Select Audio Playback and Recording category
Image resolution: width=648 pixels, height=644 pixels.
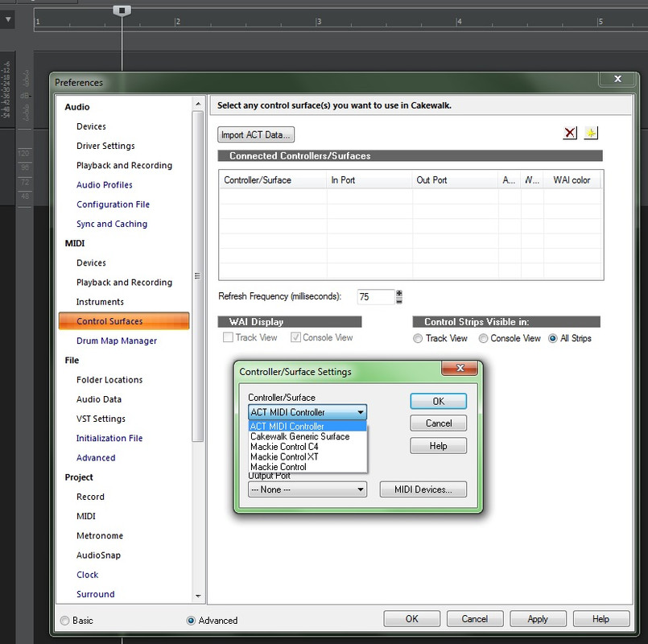tap(125, 165)
